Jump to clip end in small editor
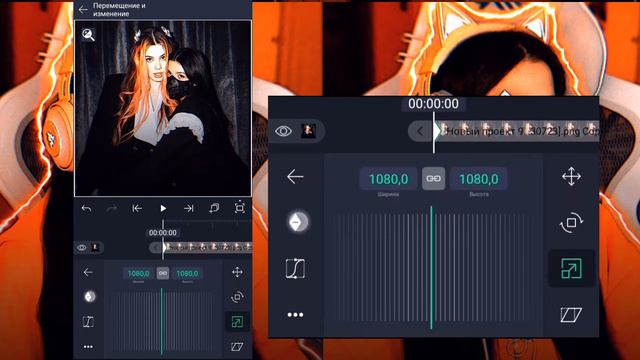This screenshot has height=360, width=640. [x=189, y=209]
